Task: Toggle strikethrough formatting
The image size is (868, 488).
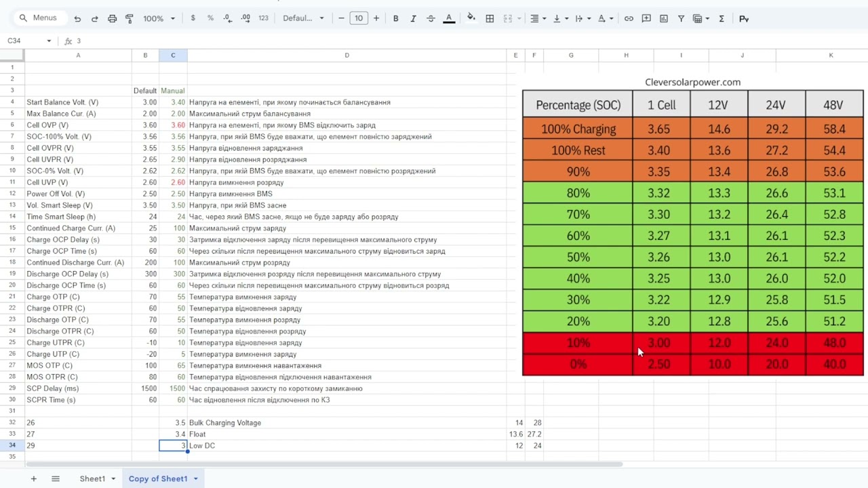Action: (431, 18)
